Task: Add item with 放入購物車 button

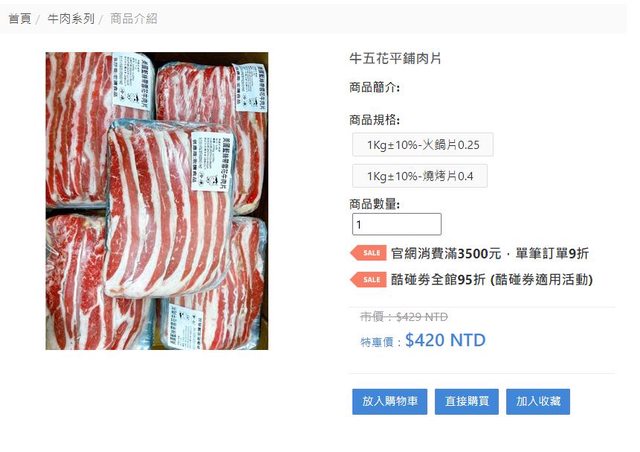Action: (390, 401)
